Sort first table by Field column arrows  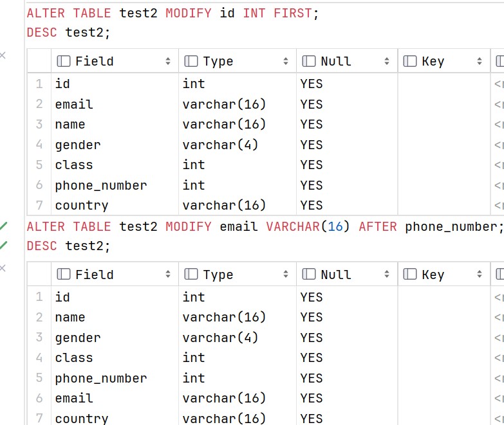[x=168, y=61]
